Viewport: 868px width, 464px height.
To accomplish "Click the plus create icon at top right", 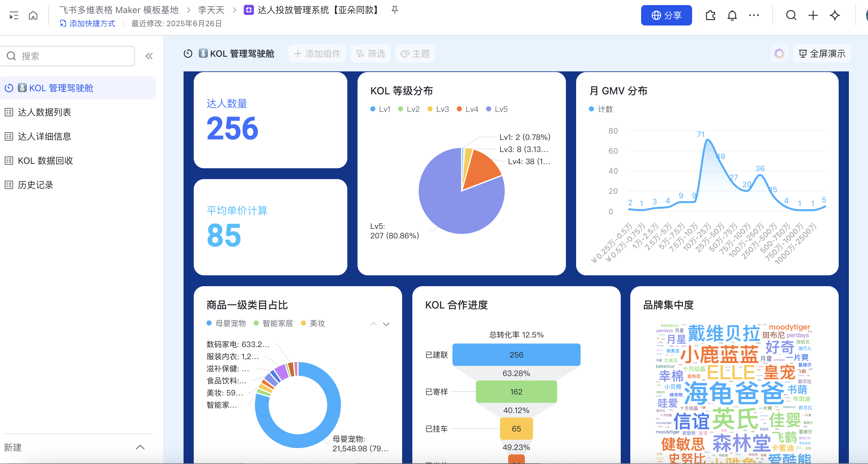I will click(813, 16).
